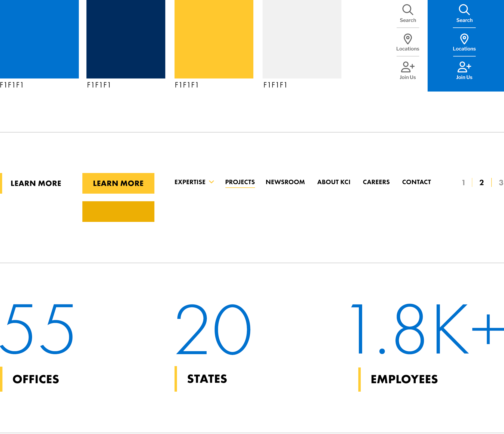Click the gray Locations map pin icon
The height and width of the screenshot is (434, 504).
coord(408,39)
